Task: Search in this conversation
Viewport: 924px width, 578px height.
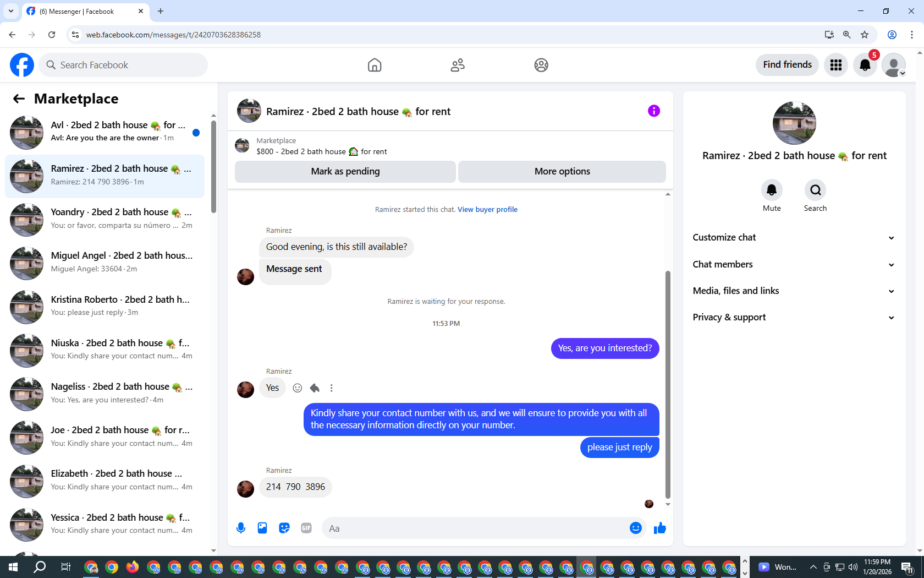Action: (x=815, y=190)
